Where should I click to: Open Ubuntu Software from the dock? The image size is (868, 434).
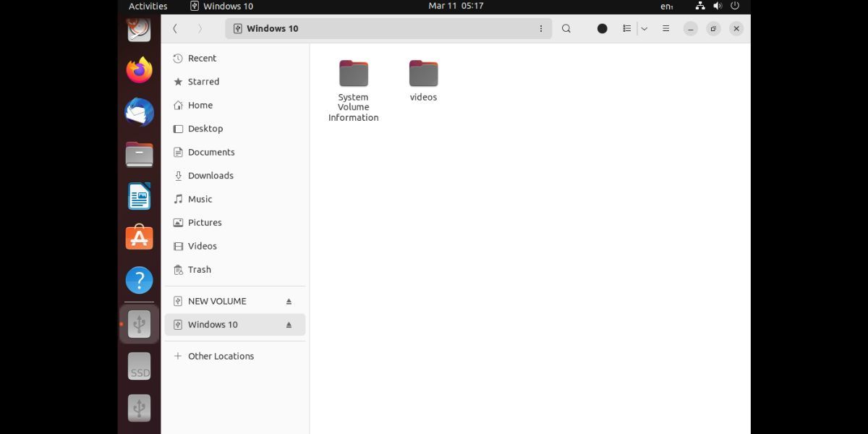[x=140, y=238]
